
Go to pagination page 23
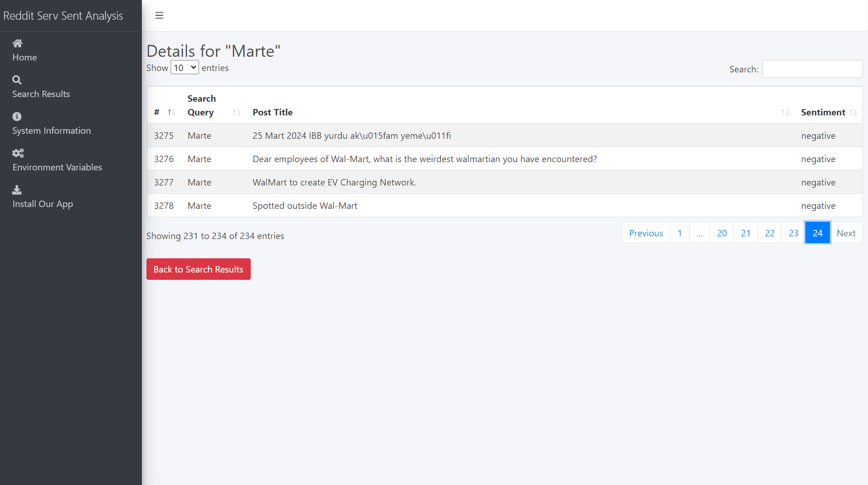(x=793, y=233)
